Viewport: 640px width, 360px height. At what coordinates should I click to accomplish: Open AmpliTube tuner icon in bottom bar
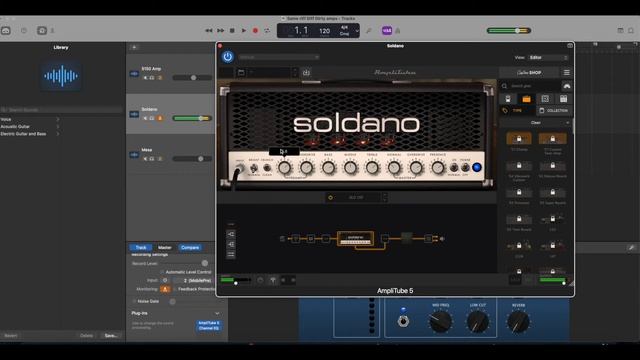pyautogui.click(x=273, y=280)
